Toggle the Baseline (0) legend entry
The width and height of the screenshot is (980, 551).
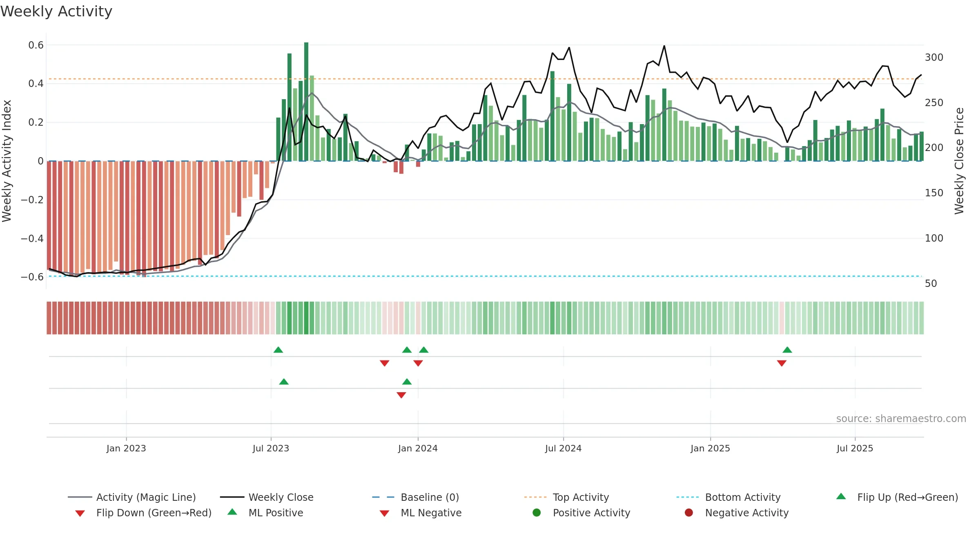tap(416, 497)
